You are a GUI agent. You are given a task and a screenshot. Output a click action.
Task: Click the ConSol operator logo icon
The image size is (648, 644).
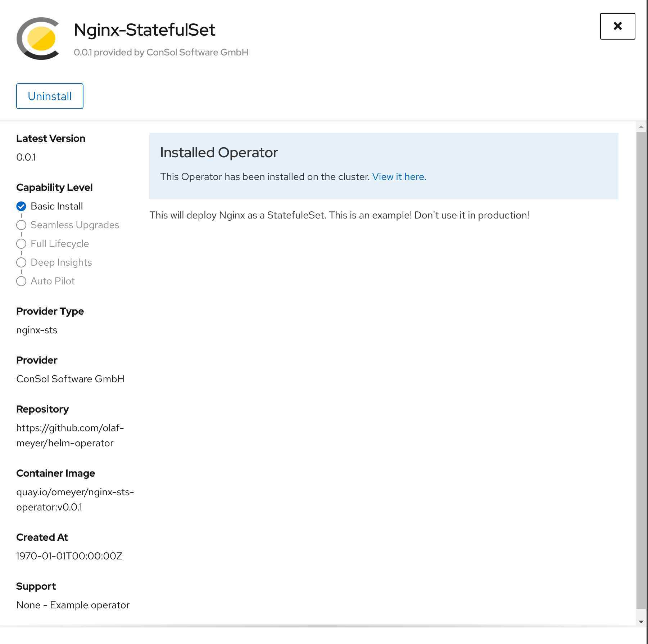point(38,39)
